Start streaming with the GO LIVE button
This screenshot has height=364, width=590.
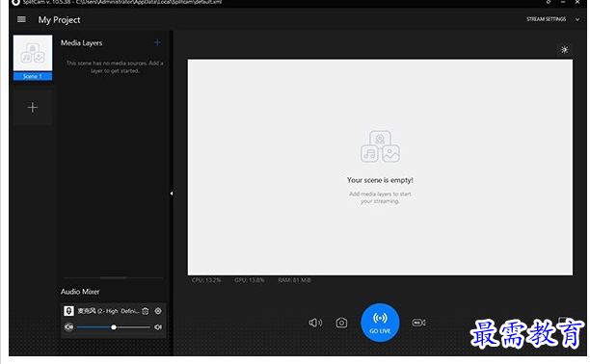point(380,323)
